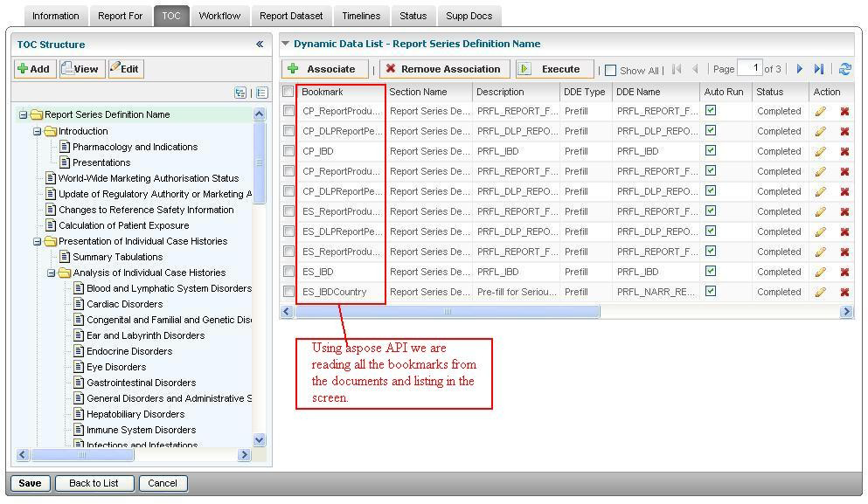Click the Associate button
This screenshot has width=868, height=504.
324,69
